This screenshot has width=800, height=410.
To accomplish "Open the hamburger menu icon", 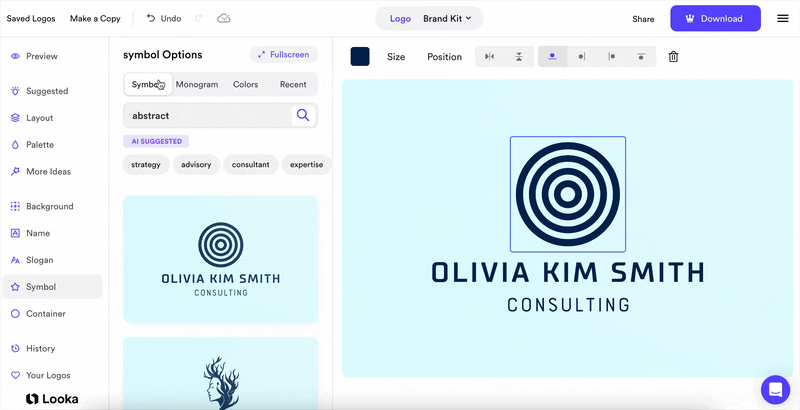I will [x=782, y=19].
